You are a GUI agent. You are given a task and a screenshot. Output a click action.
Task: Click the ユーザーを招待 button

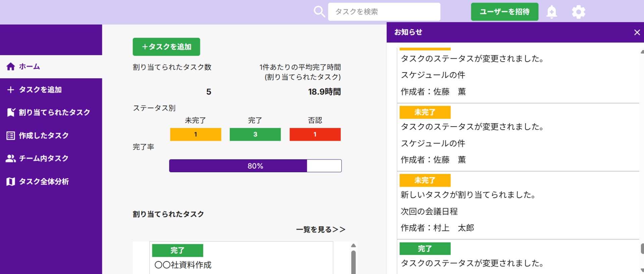coord(504,12)
